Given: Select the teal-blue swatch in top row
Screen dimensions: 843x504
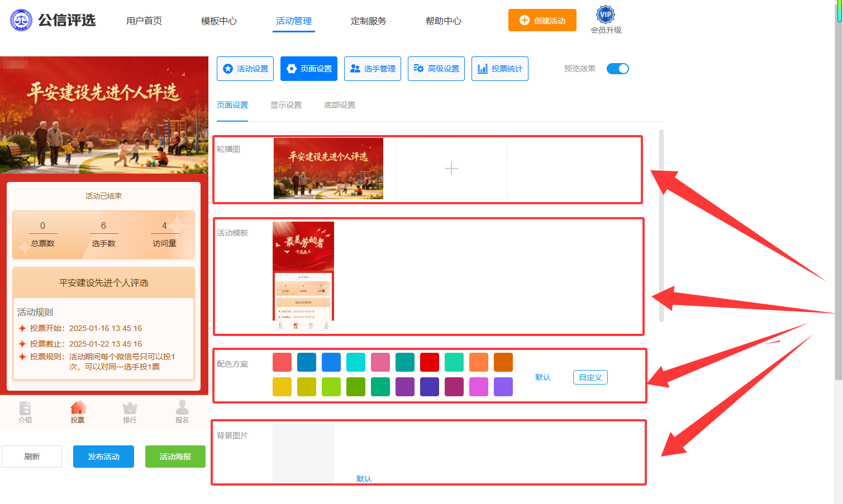Looking at the screenshot, I should pos(307,362).
